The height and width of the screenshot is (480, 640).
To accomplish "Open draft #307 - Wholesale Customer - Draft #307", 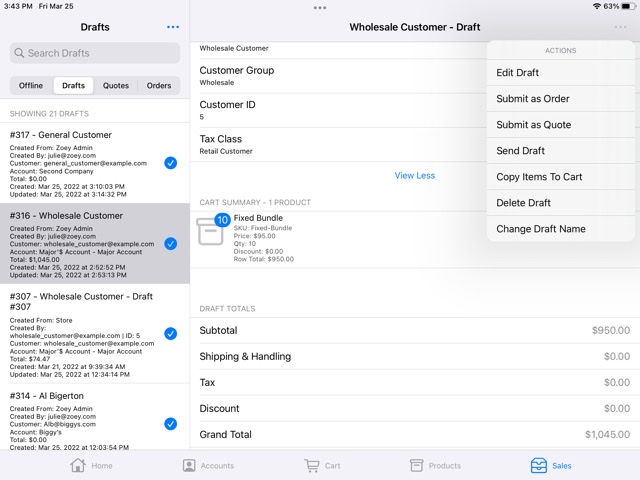I will tap(95, 333).
